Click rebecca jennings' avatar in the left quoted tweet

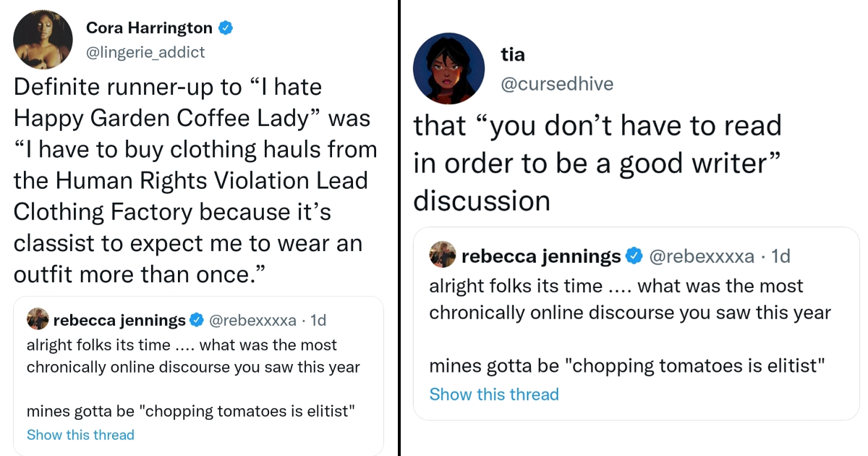click(36, 319)
